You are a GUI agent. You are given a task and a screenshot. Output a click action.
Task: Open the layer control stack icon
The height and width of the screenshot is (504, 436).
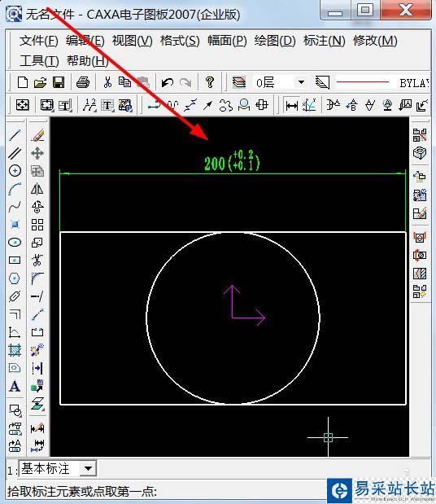coord(239,82)
